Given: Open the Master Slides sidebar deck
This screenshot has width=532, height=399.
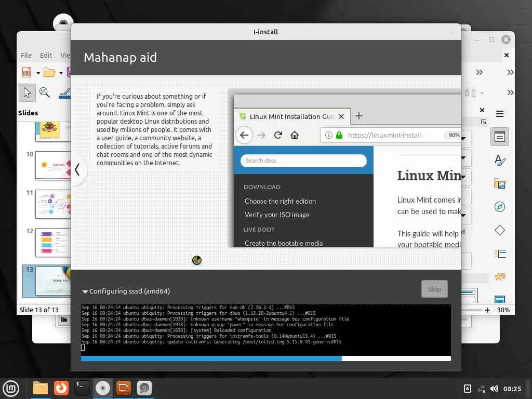Looking at the screenshot, I should (500, 299).
